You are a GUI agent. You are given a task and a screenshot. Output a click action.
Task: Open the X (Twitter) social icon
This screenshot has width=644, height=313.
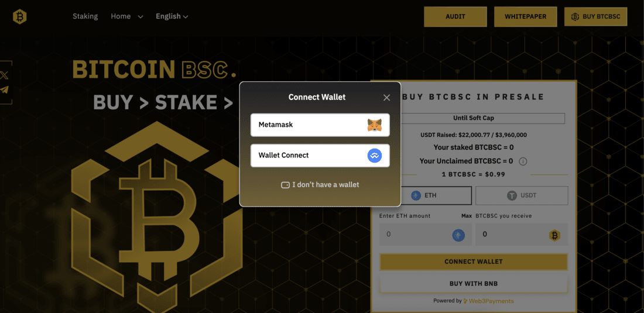coord(4,75)
